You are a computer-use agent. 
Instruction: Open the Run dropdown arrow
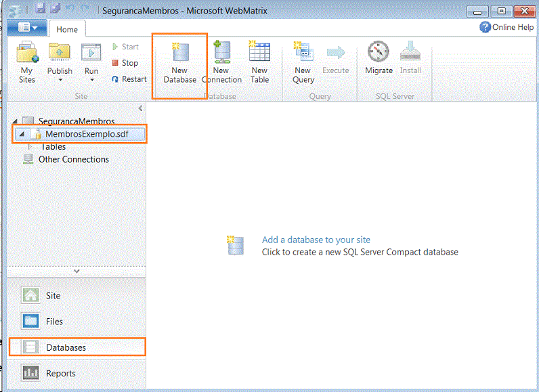[92, 80]
